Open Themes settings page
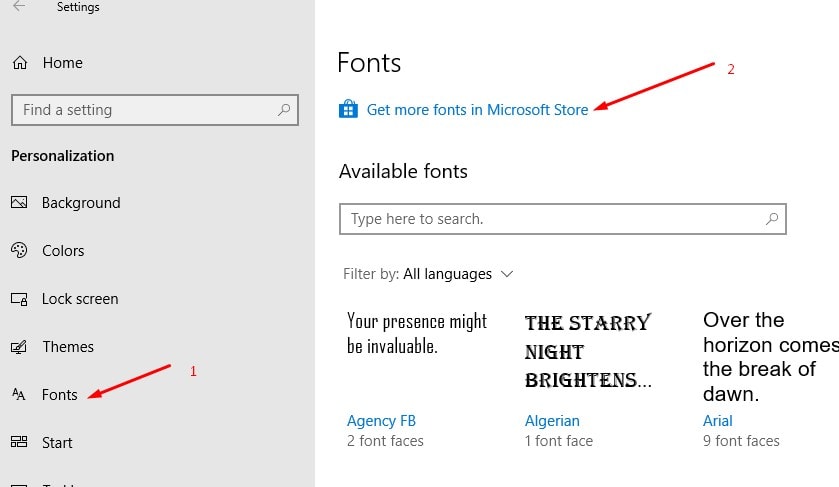Image resolution: width=839 pixels, height=487 pixels. 68,347
